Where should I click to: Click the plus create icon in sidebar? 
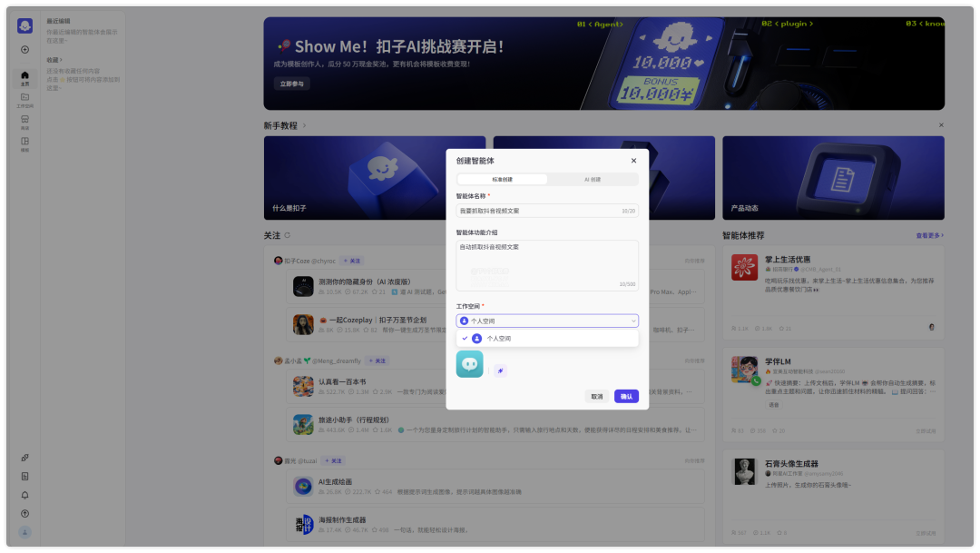tap(25, 49)
